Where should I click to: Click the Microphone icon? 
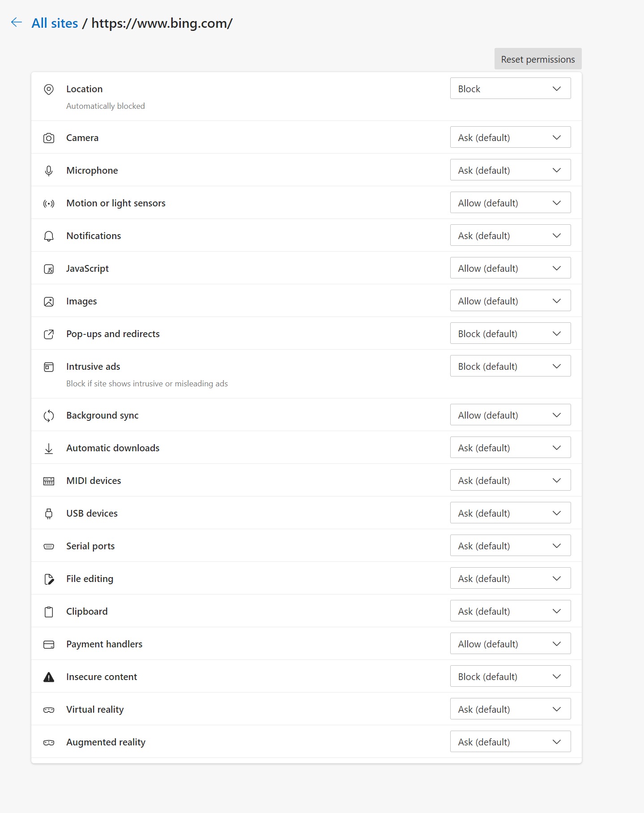[x=49, y=171]
